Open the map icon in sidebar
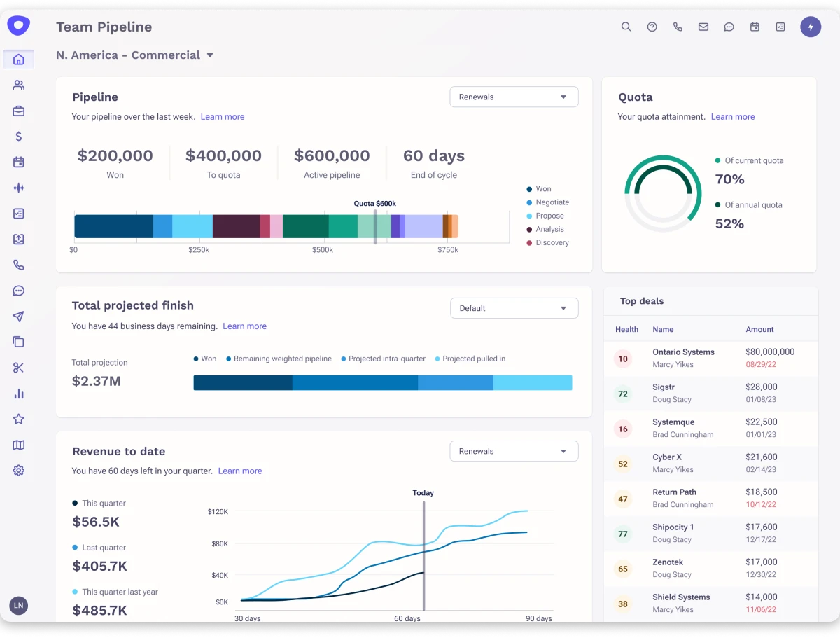This screenshot has height=638, width=840. pyautogui.click(x=19, y=445)
